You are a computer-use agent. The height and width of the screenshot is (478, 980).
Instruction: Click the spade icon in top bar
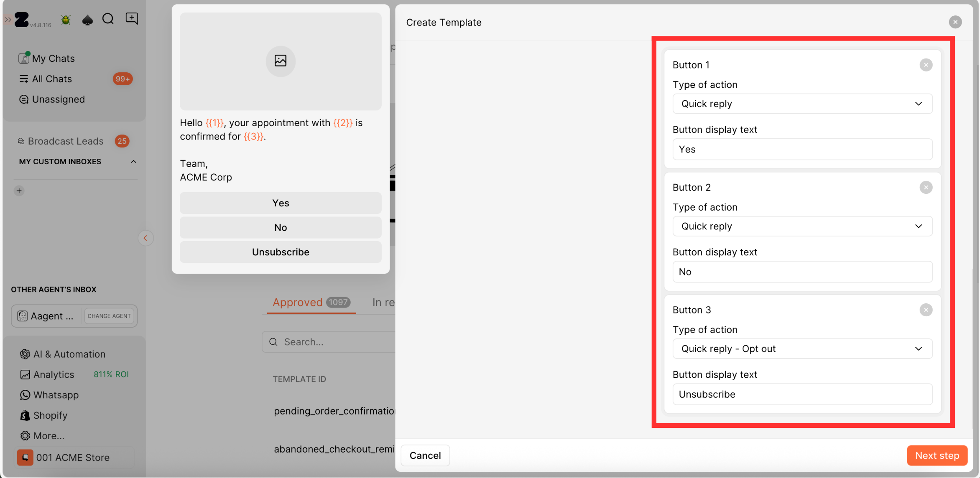tap(87, 20)
